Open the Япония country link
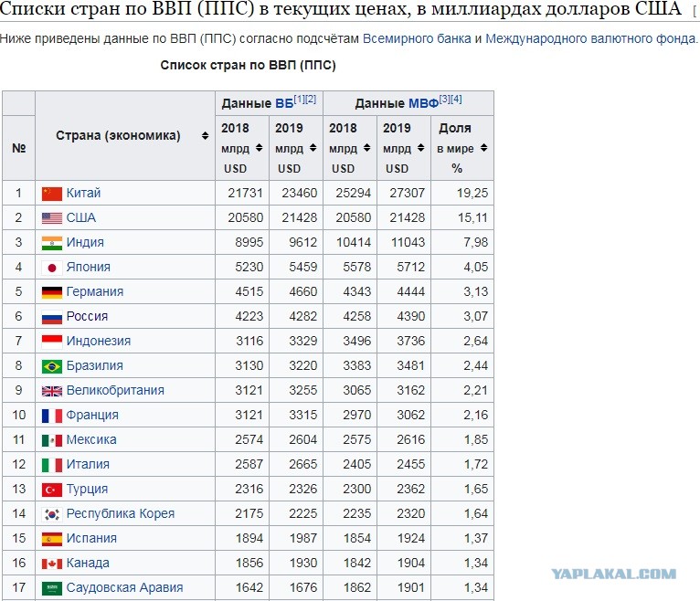700x601 pixels. tap(88, 268)
